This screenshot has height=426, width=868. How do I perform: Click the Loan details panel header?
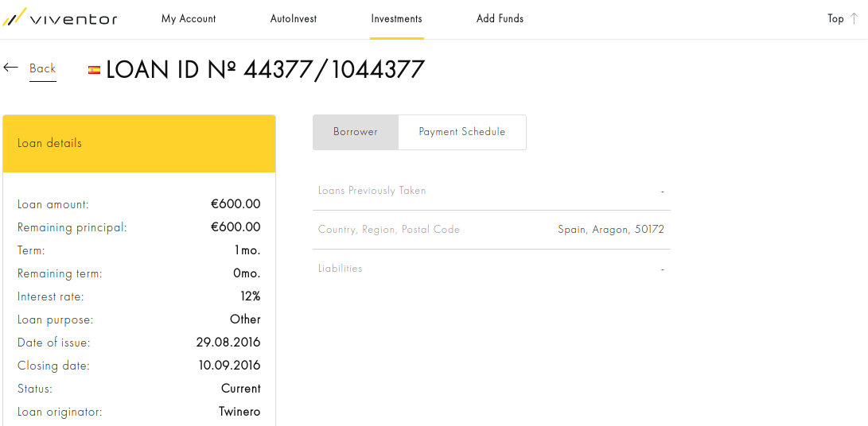click(139, 144)
